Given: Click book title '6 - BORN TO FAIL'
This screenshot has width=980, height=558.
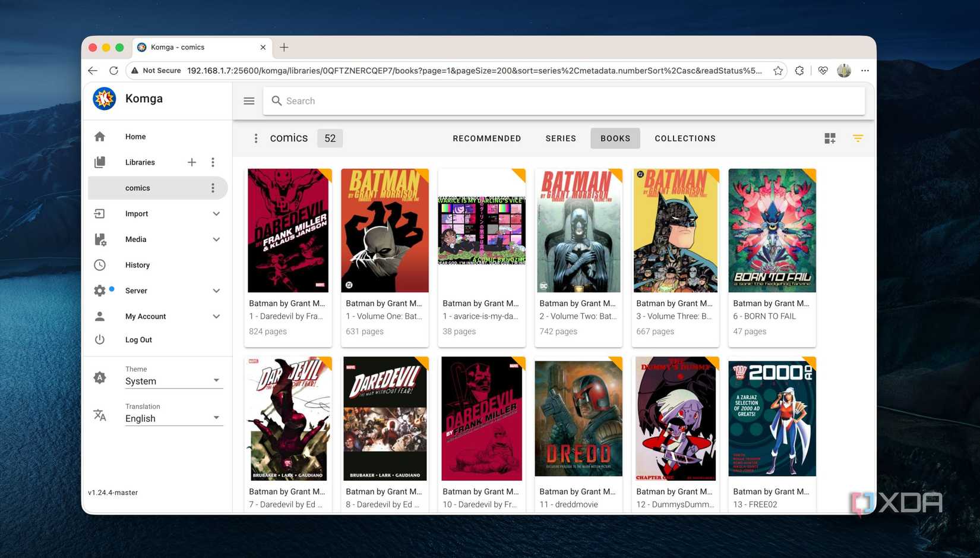Looking at the screenshot, I should [x=764, y=316].
